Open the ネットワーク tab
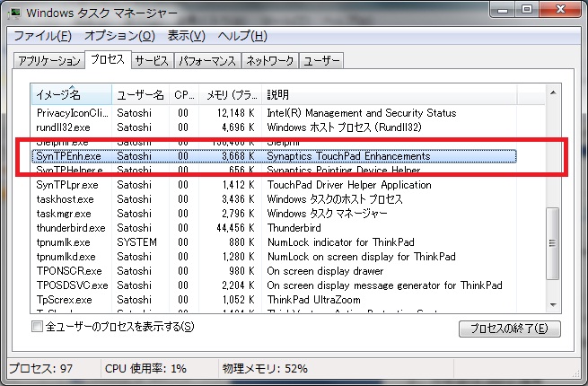The height and width of the screenshot is (386, 588). 270,61
